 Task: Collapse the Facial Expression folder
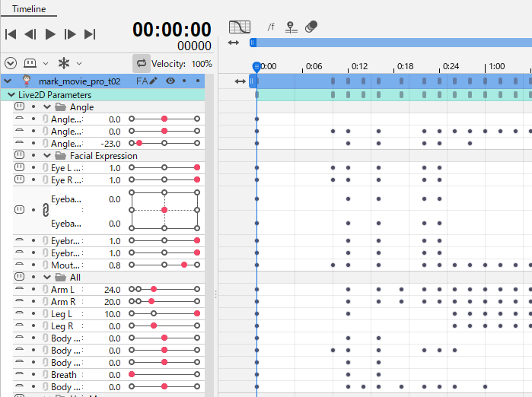point(47,155)
